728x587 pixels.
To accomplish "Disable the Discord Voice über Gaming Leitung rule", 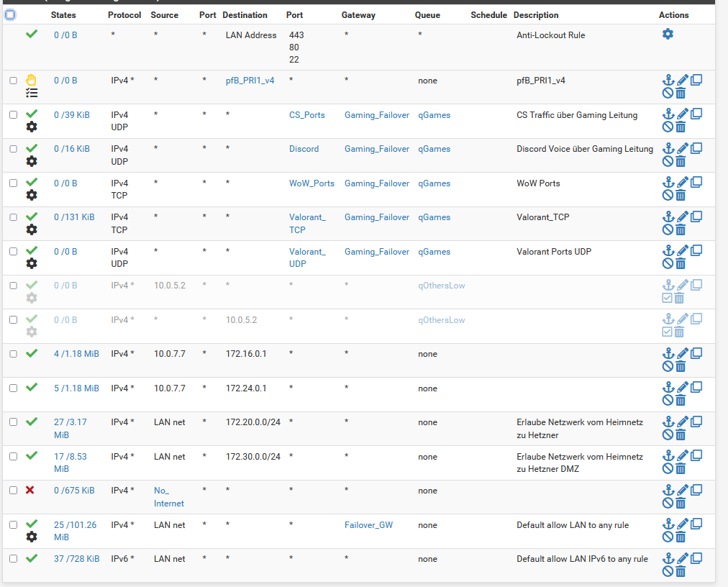I will point(668,161).
